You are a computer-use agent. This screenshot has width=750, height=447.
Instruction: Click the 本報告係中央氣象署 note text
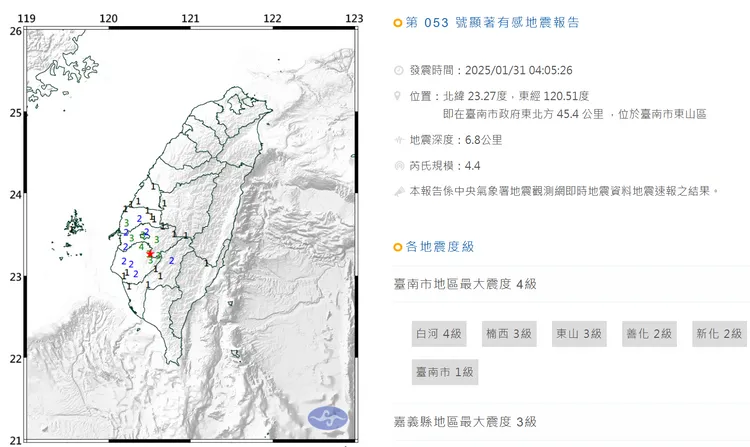(x=564, y=192)
